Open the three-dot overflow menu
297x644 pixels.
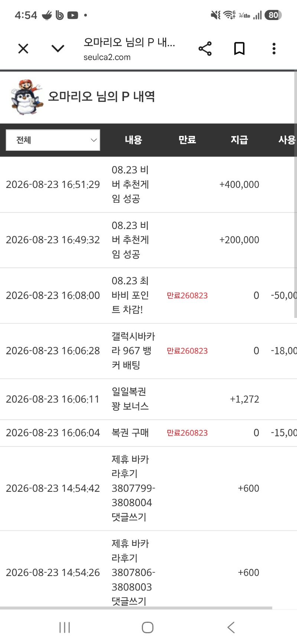click(274, 49)
